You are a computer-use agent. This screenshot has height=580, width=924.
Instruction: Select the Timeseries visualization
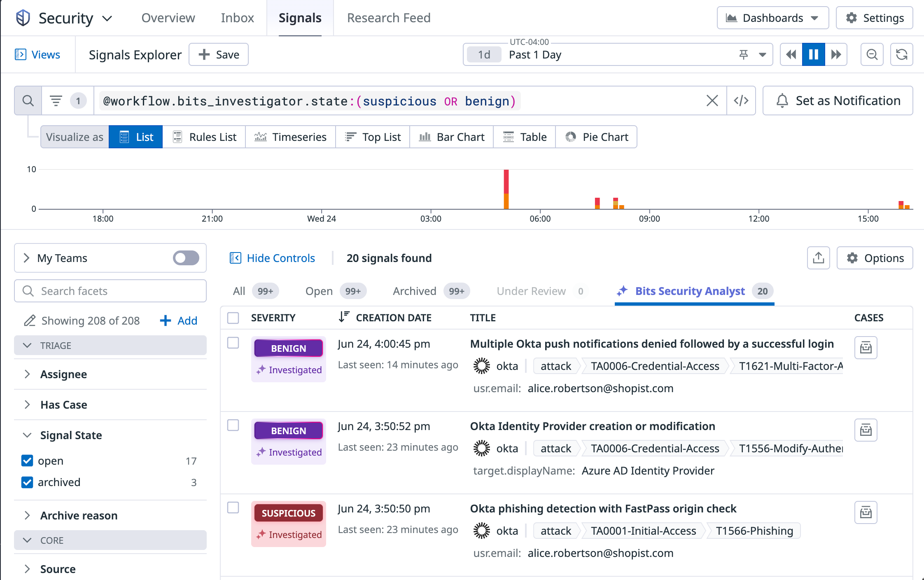pyautogui.click(x=290, y=137)
